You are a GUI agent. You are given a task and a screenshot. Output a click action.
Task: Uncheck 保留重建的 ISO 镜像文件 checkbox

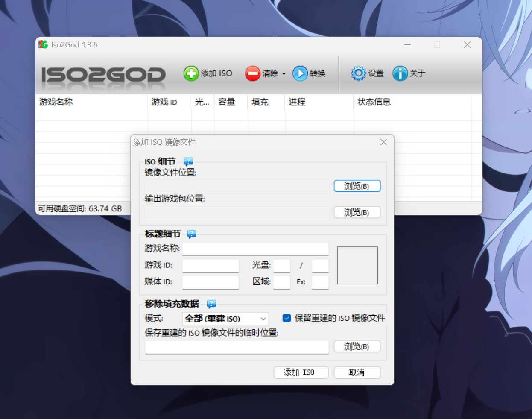pos(287,318)
